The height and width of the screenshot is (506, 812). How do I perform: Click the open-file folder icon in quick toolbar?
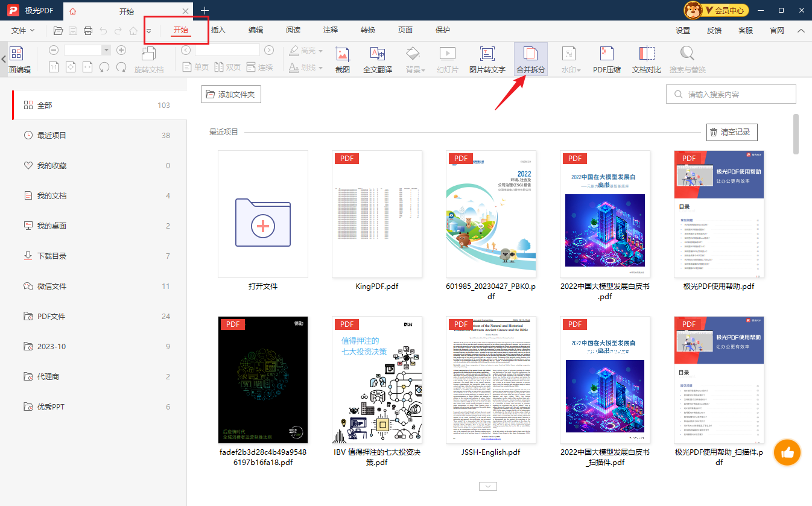pos(59,31)
